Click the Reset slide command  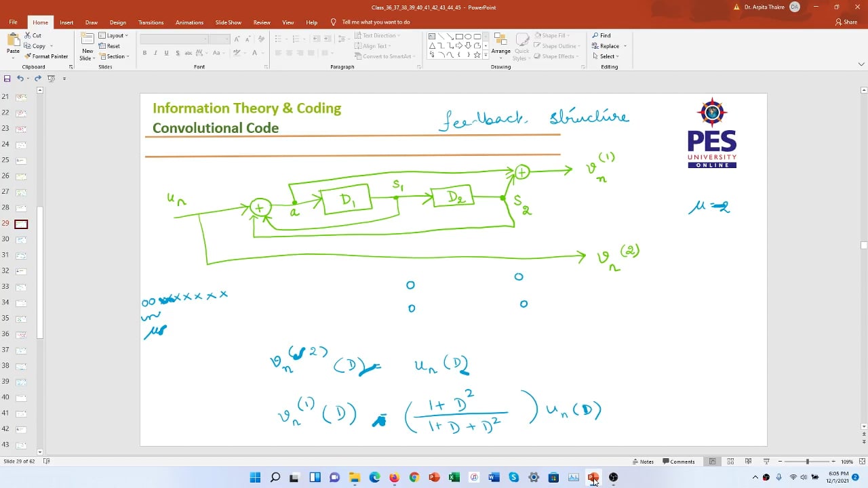point(109,46)
